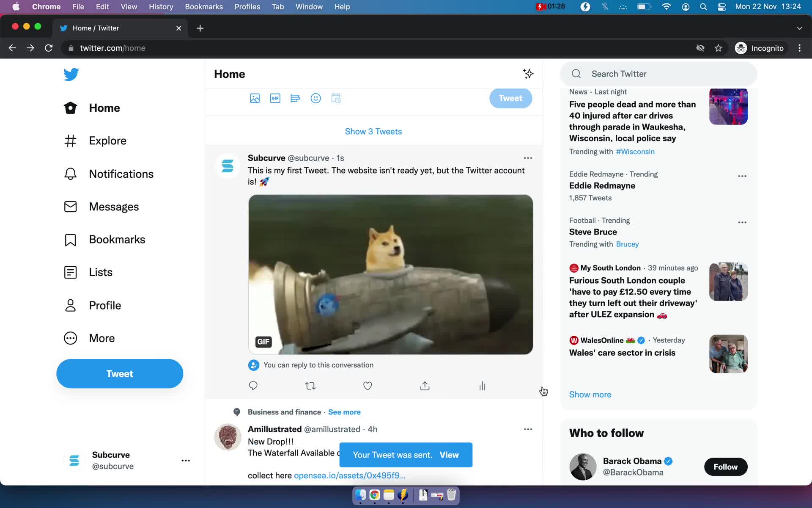Screen dimensions: 812x508
Task: Click the Top Tweets sparkle icon
Action: point(528,74)
